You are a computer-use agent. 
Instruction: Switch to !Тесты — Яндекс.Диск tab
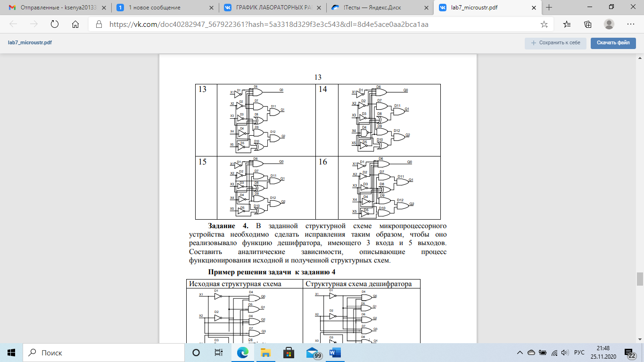pos(380,8)
